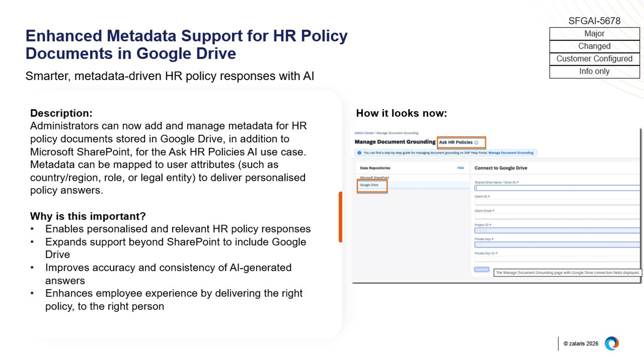Click bullet Improves accuracy and consistency

tap(168, 274)
